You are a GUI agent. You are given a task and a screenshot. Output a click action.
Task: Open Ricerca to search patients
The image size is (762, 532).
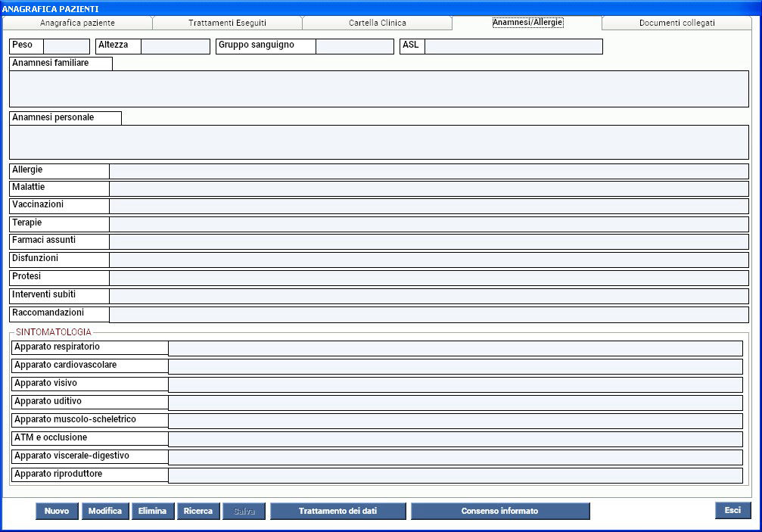(x=198, y=511)
